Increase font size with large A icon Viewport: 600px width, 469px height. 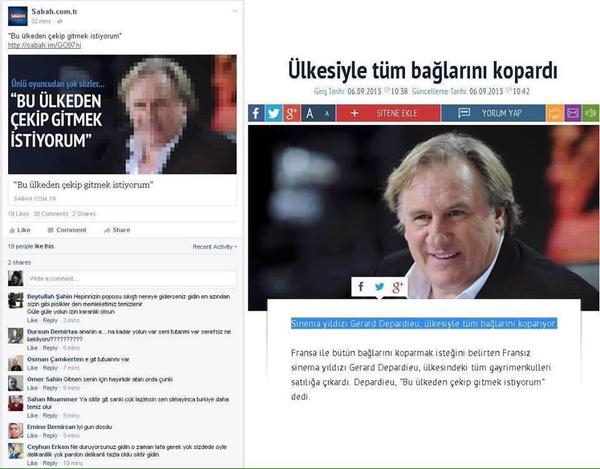point(310,113)
